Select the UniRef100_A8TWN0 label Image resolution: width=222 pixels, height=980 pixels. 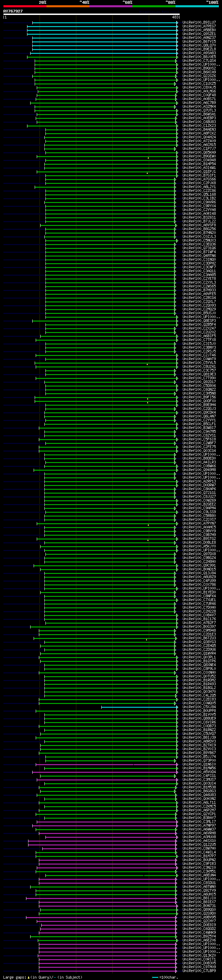199,886
